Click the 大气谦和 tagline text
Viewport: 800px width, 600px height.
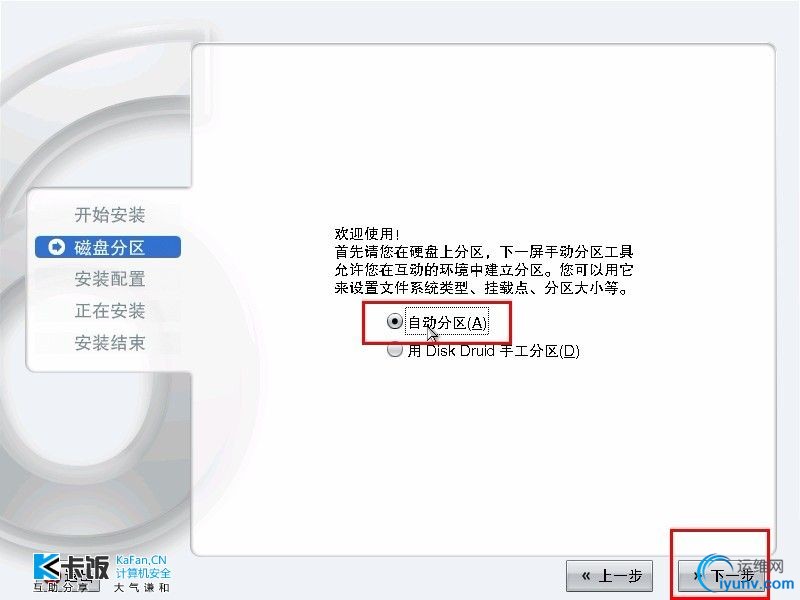coord(141,588)
